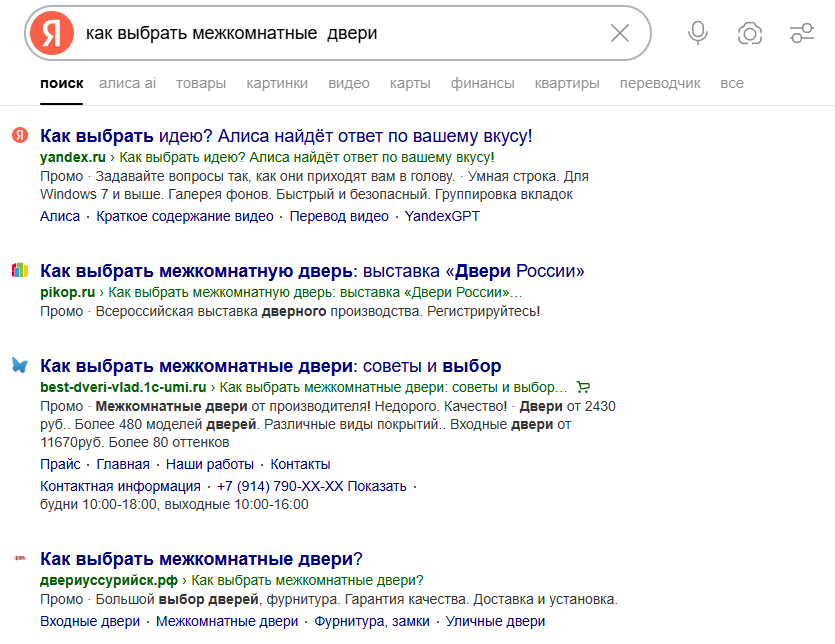The image size is (835, 644).
Task: Click the pikop.ru colorful favicon
Action: click(20, 270)
